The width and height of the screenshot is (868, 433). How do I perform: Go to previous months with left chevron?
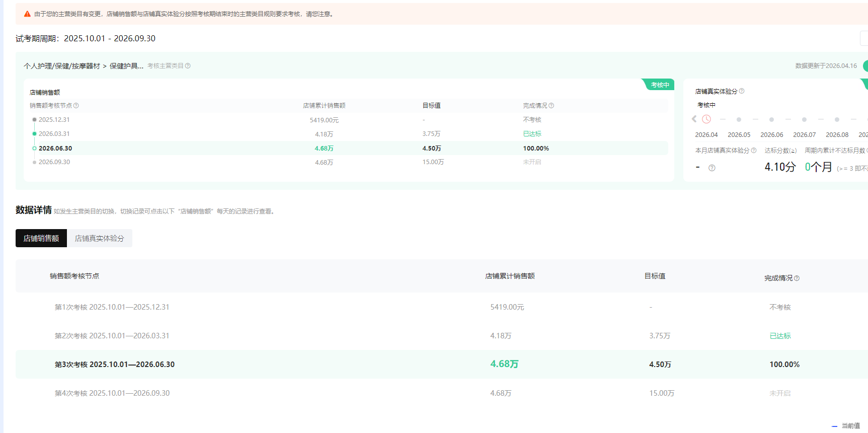click(x=694, y=119)
